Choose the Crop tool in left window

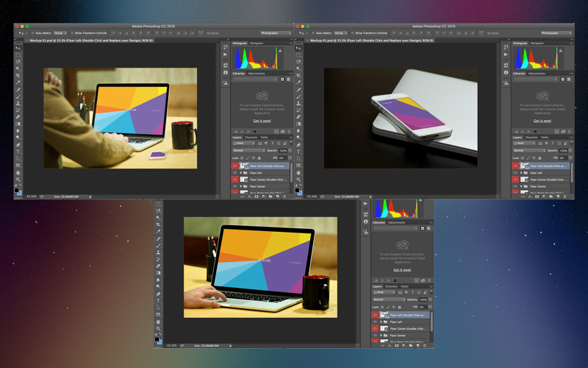pyautogui.click(x=18, y=76)
